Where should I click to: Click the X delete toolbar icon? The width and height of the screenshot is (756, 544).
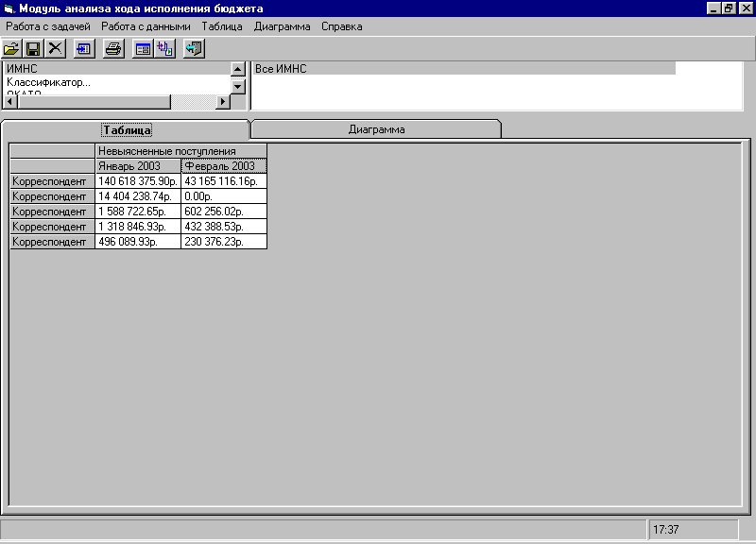(56, 49)
